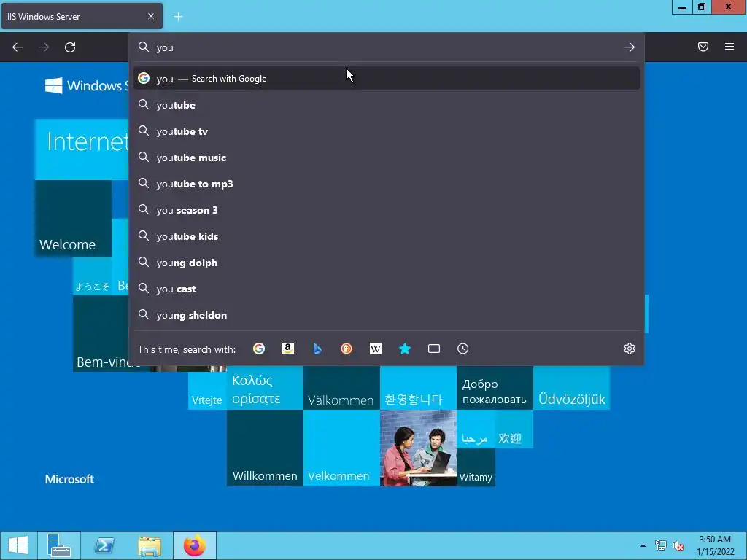Close the IIS Windows Server tab
Viewport: 747px width, 560px height.
pyautogui.click(x=150, y=16)
